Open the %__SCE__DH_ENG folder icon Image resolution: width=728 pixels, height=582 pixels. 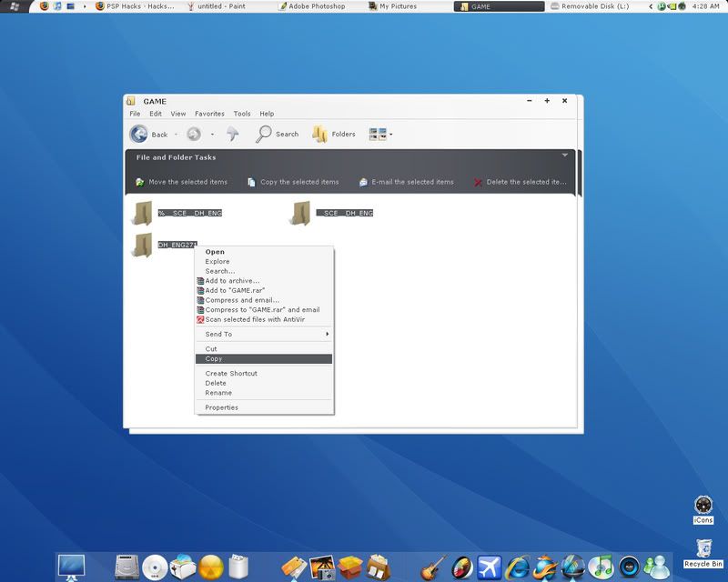tap(142, 213)
